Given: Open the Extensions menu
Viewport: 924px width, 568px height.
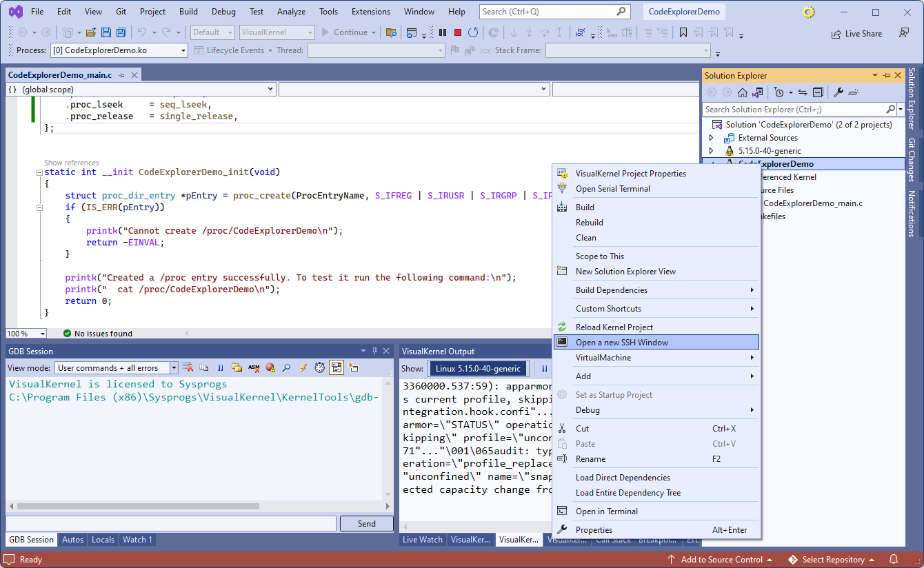Looking at the screenshot, I should click(371, 12).
